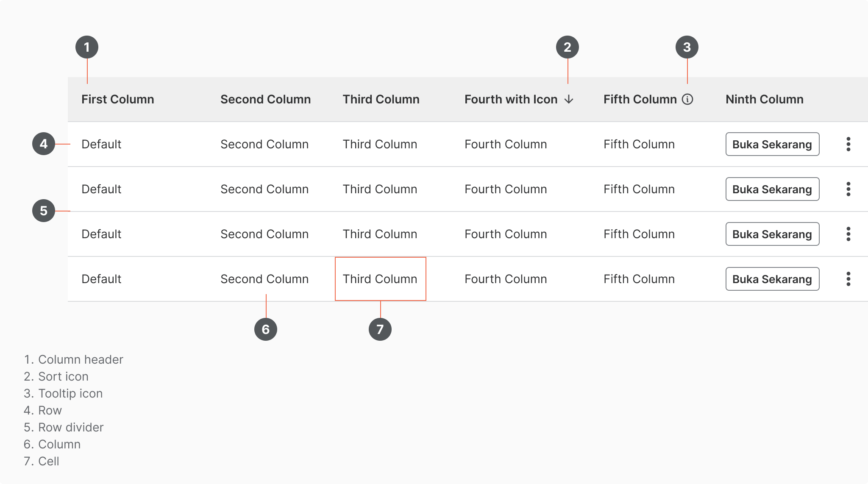Open the three-dot menu in the fourth row
This screenshot has height=484, width=868.
click(x=848, y=279)
